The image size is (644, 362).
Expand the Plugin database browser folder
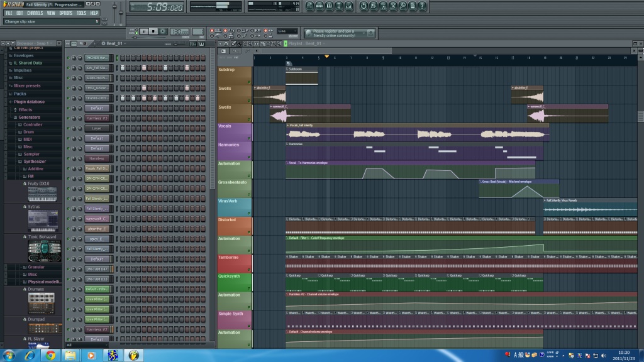coord(29,102)
